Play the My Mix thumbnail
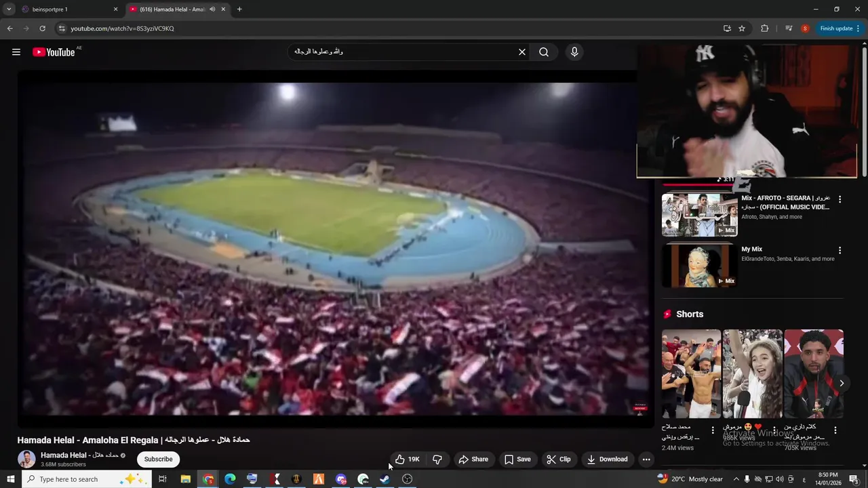The image size is (868, 488). pyautogui.click(x=699, y=266)
